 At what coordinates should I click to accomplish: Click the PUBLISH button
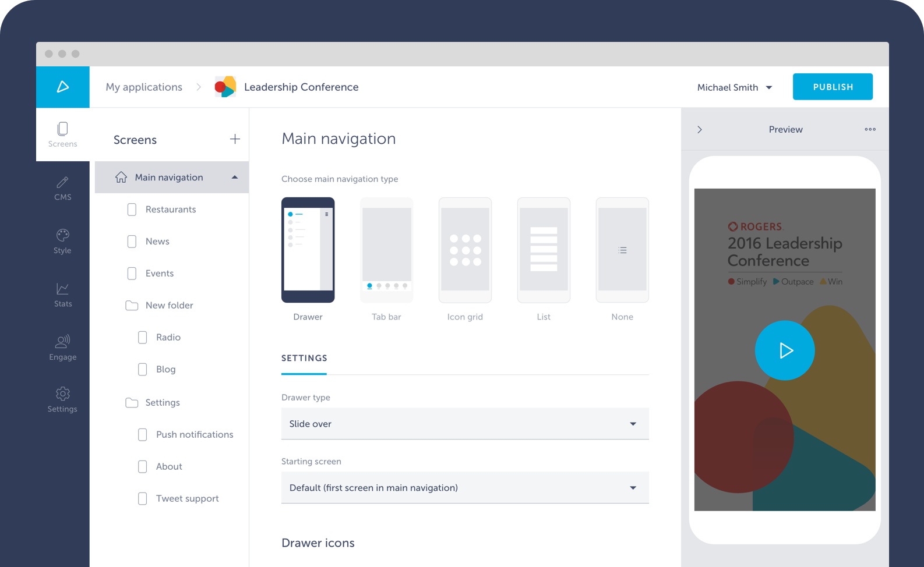click(833, 87)
